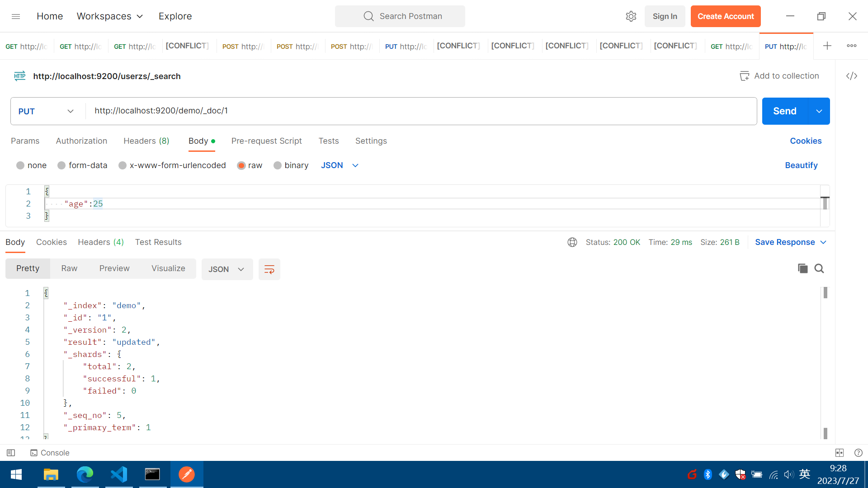Open a new request tab with plus icon

click(x=827, y=46)
